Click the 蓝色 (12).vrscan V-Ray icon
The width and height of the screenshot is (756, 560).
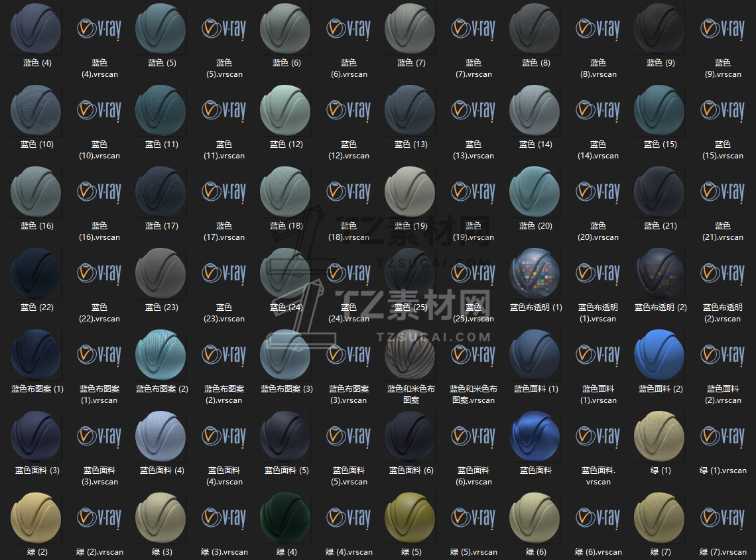click(x=349, y=111)
